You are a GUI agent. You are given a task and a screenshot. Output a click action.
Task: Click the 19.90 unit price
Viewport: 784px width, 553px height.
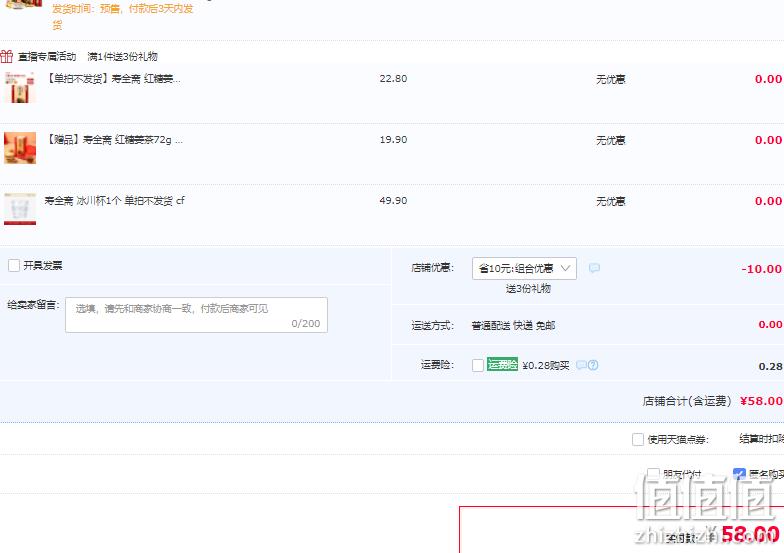[393, 140]
